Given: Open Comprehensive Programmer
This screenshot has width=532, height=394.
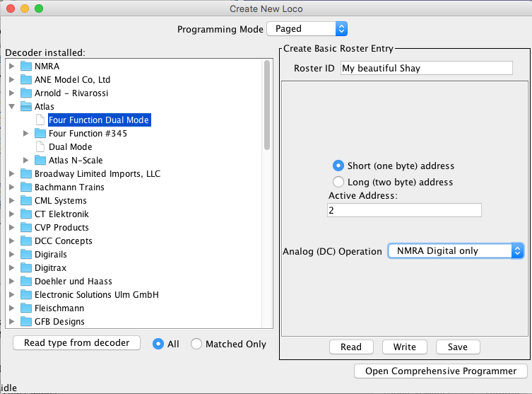Looking at the screenshot, I should point(441,371).
